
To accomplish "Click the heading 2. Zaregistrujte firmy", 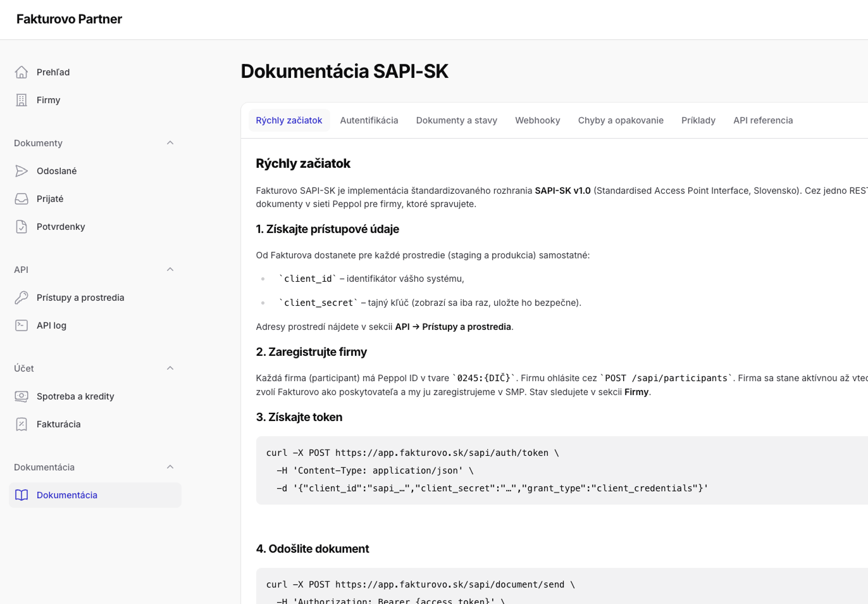I will tap(311, 352).
